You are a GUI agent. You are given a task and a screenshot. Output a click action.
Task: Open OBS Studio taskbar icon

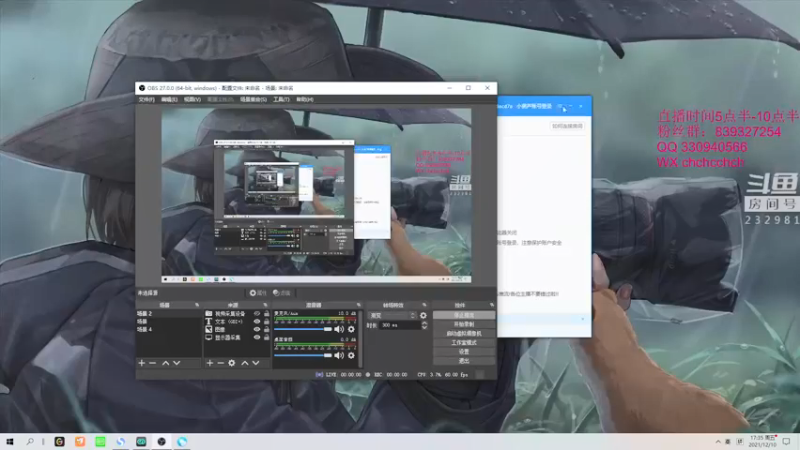pos(161,441)
